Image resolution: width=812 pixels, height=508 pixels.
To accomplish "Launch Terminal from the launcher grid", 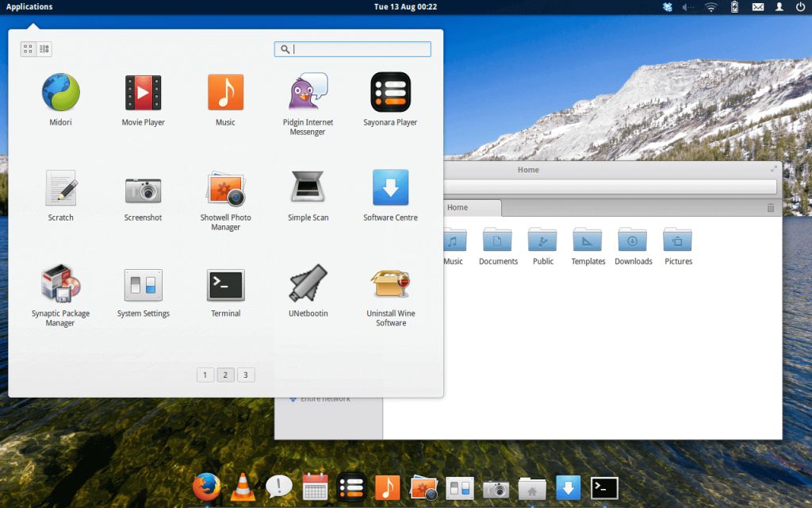I will coord(225,285).
